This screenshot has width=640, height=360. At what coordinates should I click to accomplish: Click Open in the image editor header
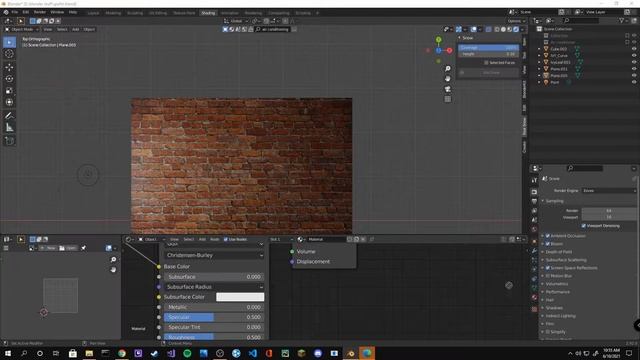click(x=68, y=248)
